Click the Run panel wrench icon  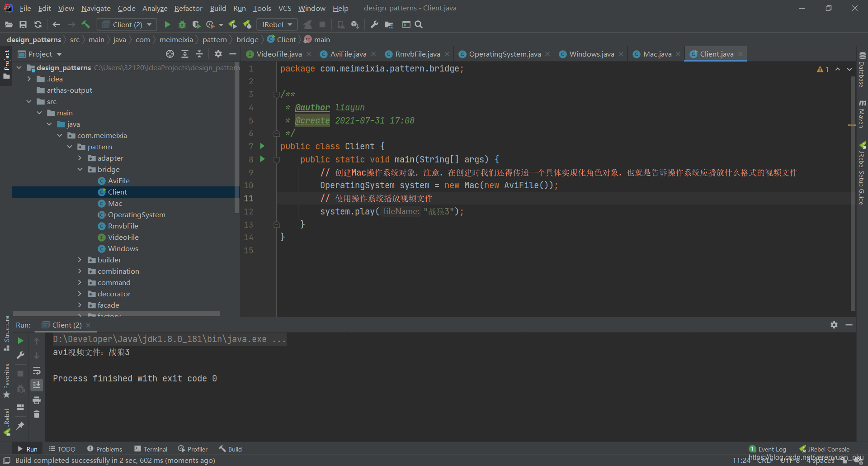click(20, 355)
